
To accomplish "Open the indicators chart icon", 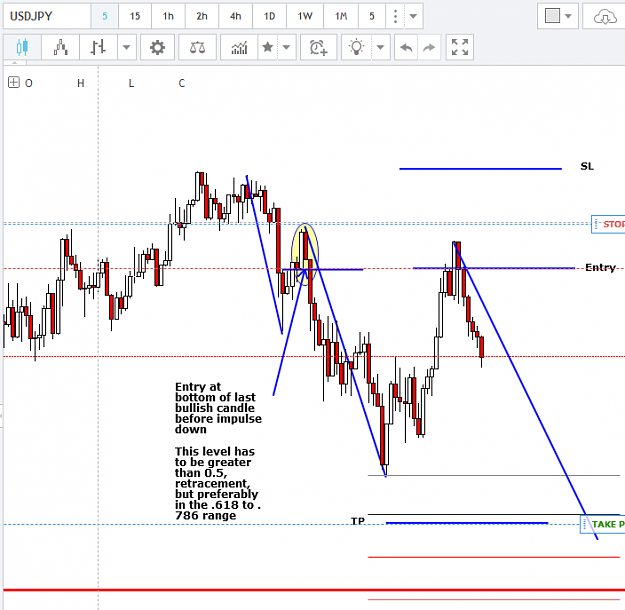I will [x=239, y=47].
